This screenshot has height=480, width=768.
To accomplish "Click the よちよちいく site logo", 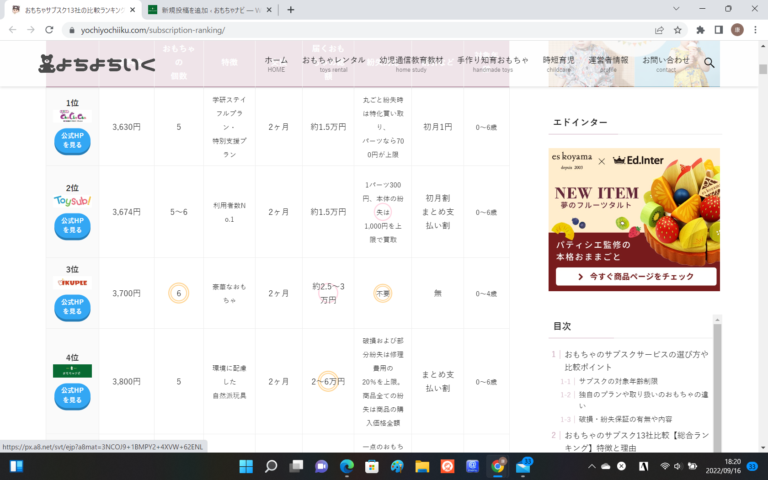I will pyautogui.click(x=96, y=63).
